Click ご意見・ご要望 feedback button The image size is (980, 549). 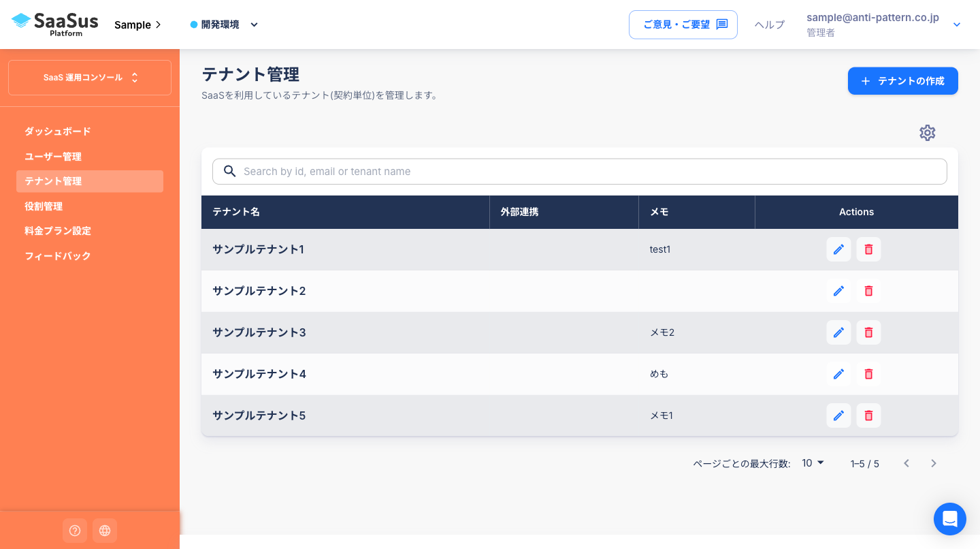[683, 25]
